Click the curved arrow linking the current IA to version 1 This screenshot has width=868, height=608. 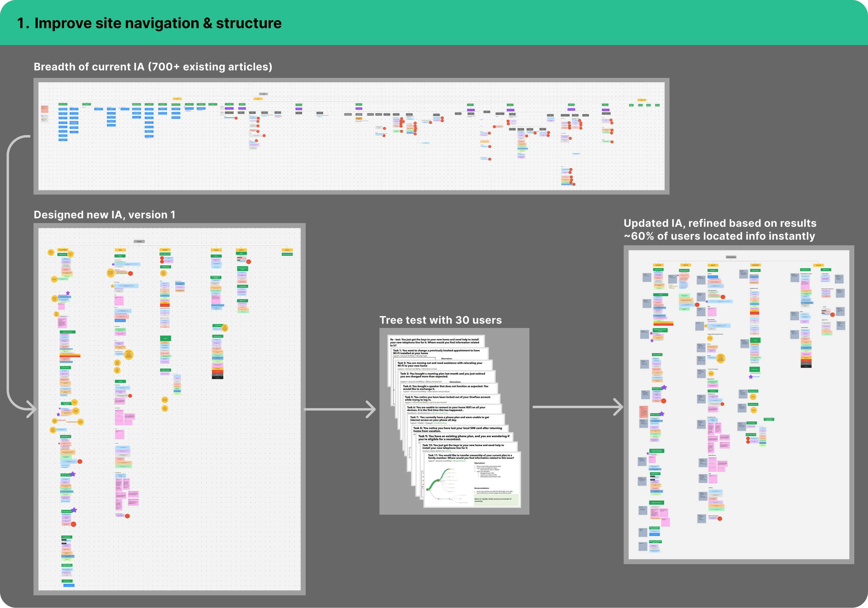click(x=8, y=272)
